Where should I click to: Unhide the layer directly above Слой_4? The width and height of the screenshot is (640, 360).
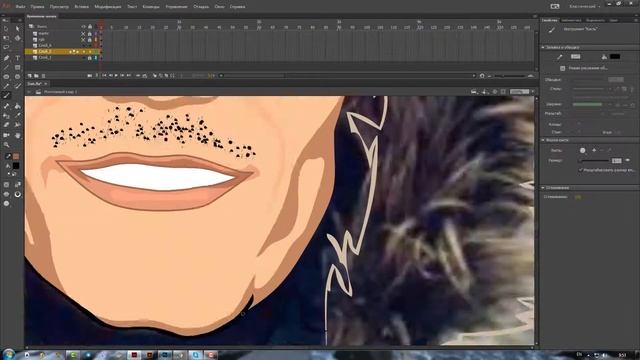(83, 40)
